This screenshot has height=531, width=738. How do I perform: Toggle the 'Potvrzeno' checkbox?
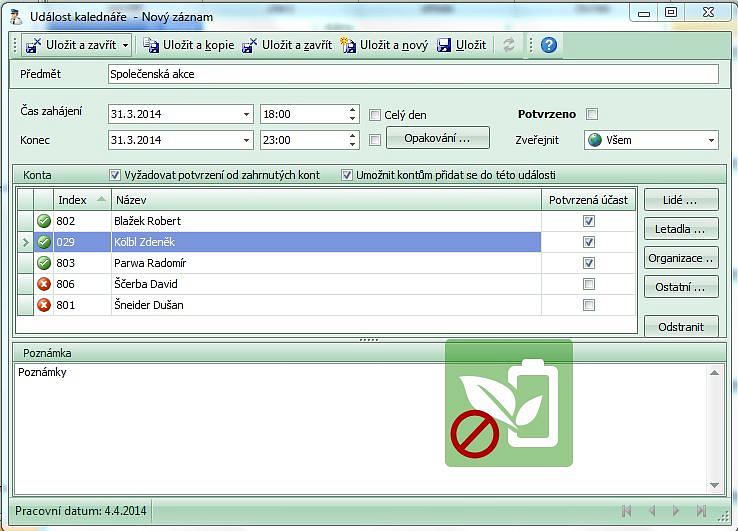click(x=592, y=114)
